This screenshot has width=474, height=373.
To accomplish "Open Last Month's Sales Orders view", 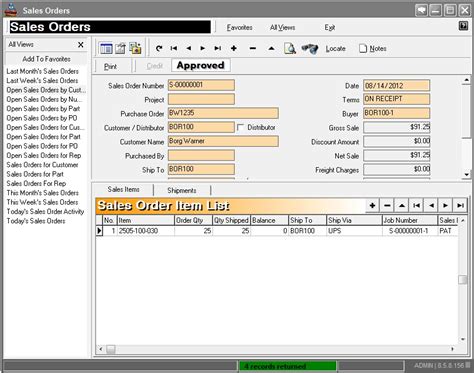I will (42, 71).
